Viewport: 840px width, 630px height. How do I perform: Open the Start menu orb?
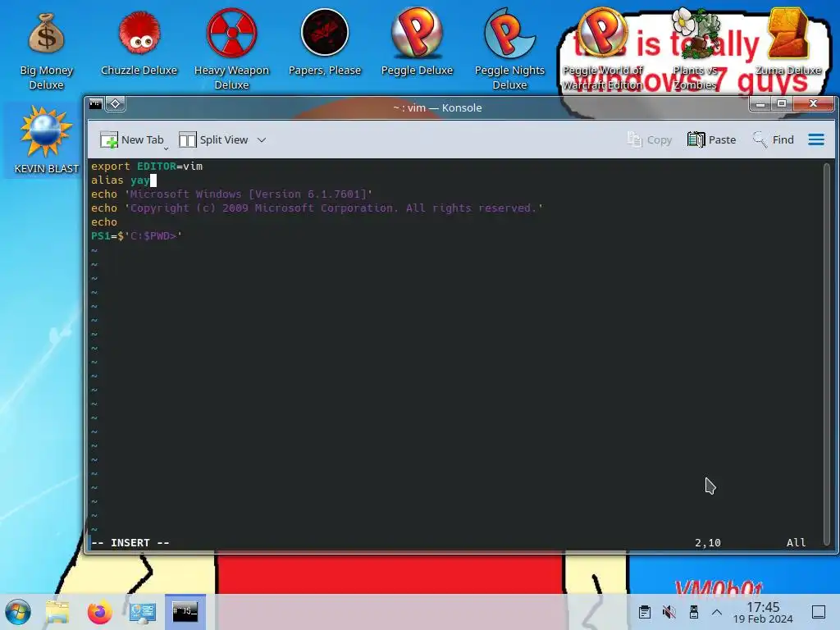18,612
